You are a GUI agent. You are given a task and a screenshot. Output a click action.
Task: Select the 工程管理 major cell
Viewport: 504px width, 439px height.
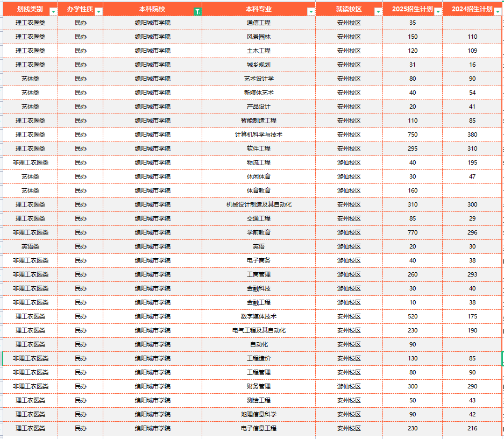[259, 372]
